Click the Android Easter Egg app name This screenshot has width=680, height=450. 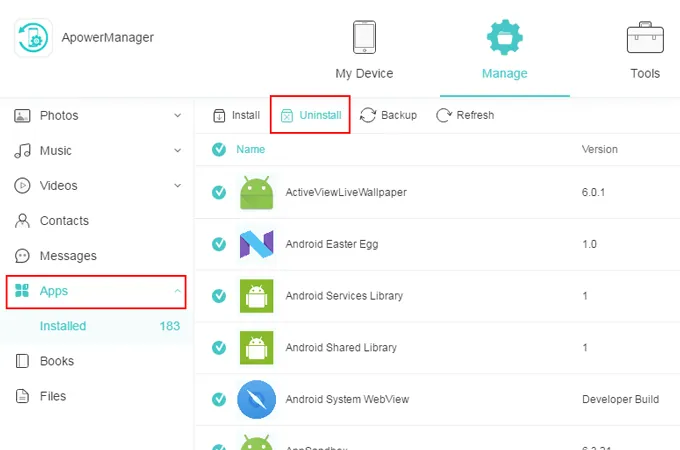332,244
